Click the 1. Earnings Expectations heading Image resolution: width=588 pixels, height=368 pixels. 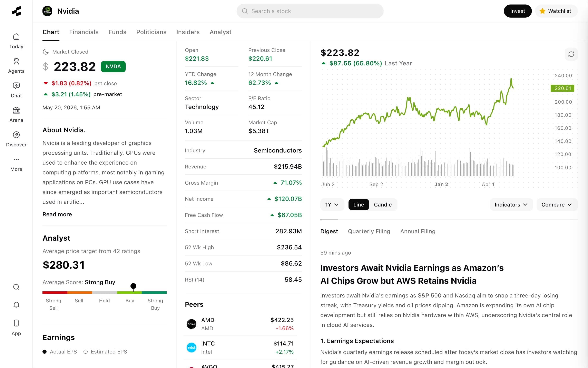(x=357, y=341)
